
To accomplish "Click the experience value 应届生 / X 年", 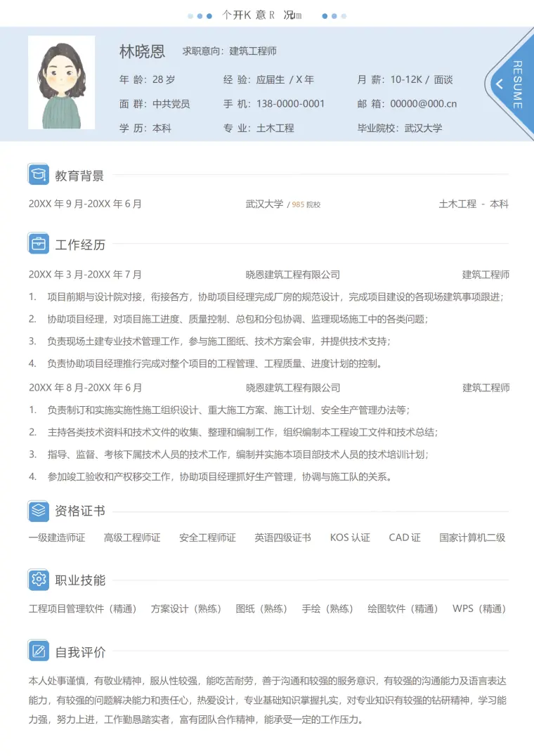I will 285,79.
